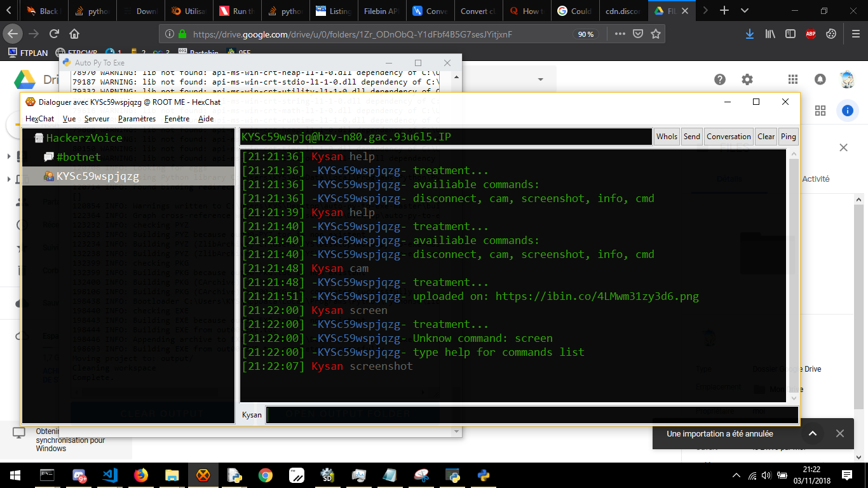Open Google Drive settings gear
868x488 pixels.
click(747, 79)
